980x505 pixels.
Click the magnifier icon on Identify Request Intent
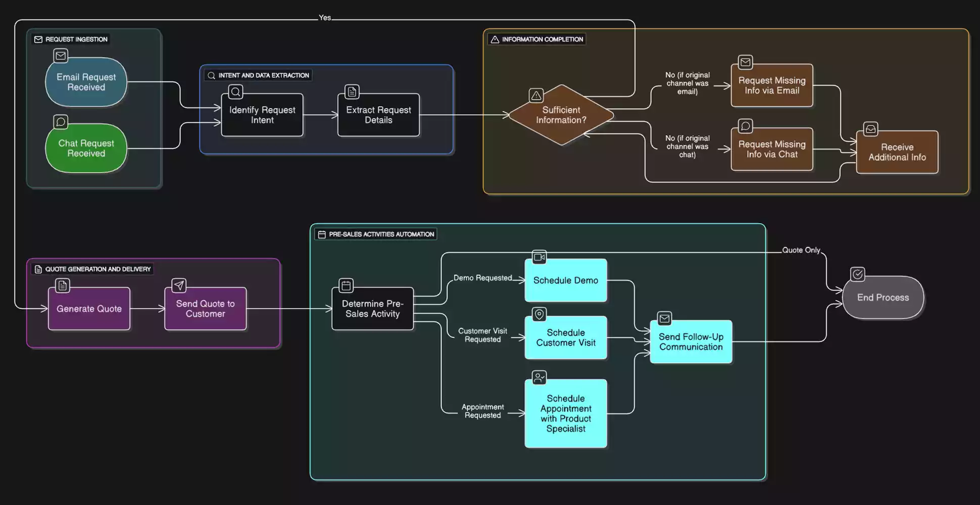coord(235,92)
